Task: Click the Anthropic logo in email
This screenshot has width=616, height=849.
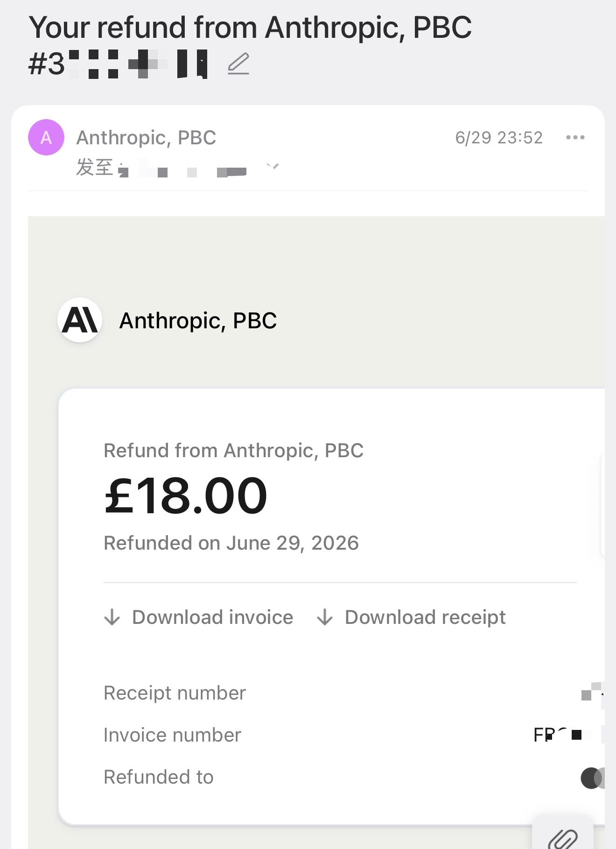Action: click(x=80, y=320)
